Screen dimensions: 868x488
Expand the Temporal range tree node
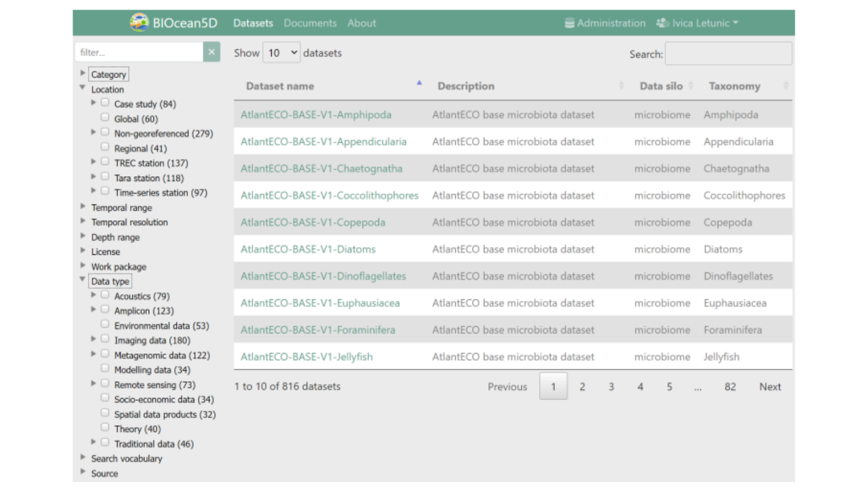83,207
